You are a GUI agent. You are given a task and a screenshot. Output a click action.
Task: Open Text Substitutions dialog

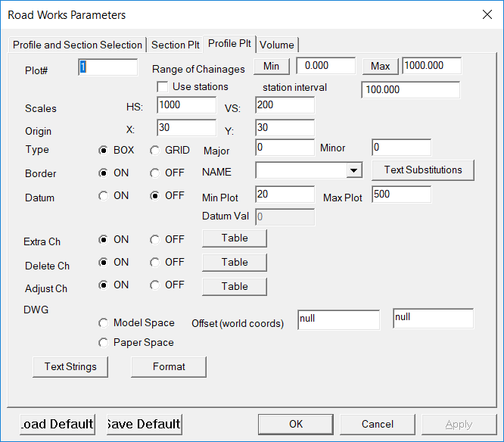pos(422,170)
